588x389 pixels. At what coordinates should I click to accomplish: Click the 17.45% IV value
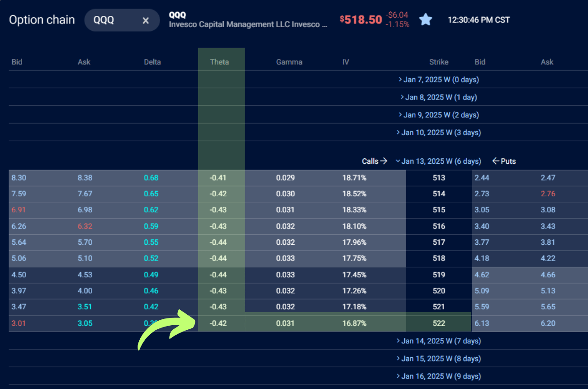click(354, 275)
